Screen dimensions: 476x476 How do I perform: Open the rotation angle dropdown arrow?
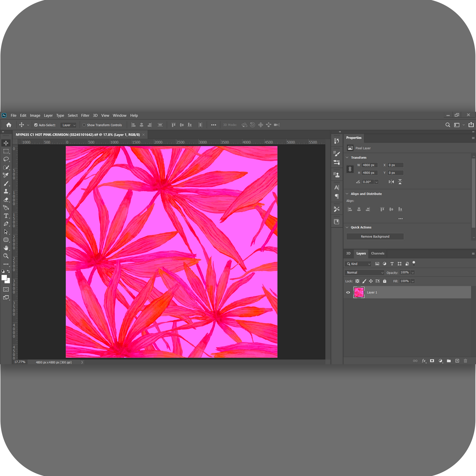point(377,182)
